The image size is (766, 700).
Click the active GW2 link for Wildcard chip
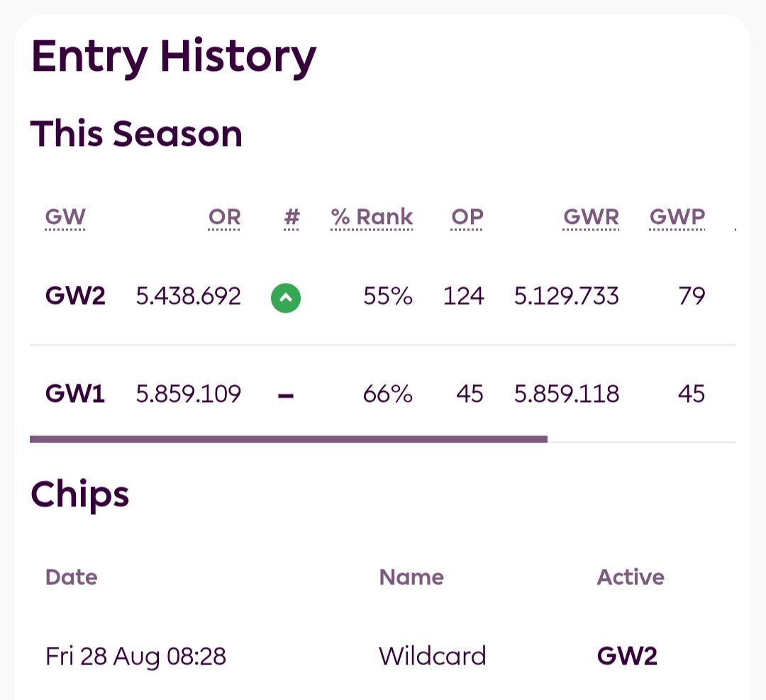(627, 656)
